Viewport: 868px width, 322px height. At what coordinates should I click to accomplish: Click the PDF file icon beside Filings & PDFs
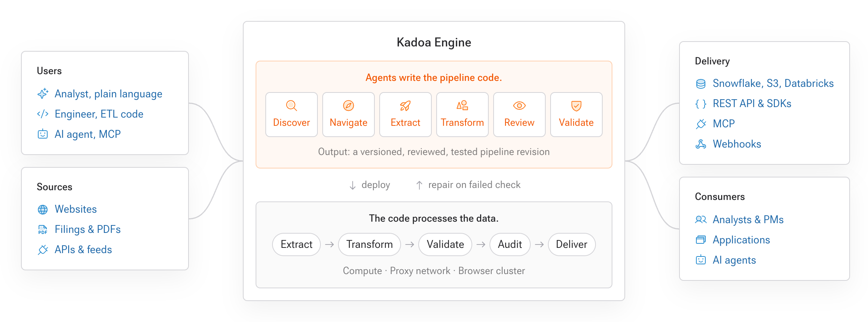tap(43, 230)
